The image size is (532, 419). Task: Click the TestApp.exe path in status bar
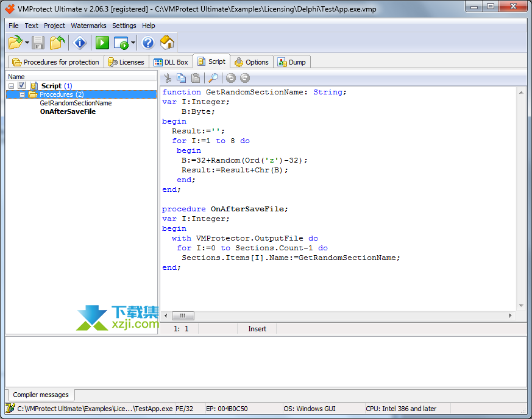(x=95, y=409)
